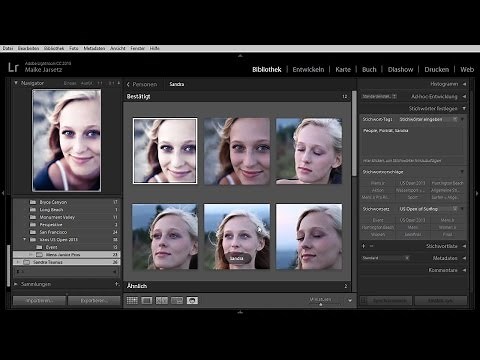
Task: Select thumbnail with Sandra label overlay
Action: pyautogui.click(x=237, y=236)
